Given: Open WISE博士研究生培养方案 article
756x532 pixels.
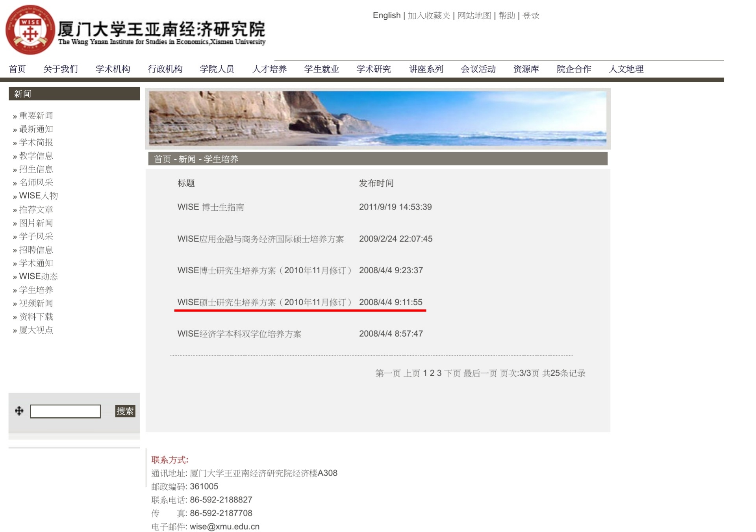Looking at the screenshot, I should click(264, 271).
